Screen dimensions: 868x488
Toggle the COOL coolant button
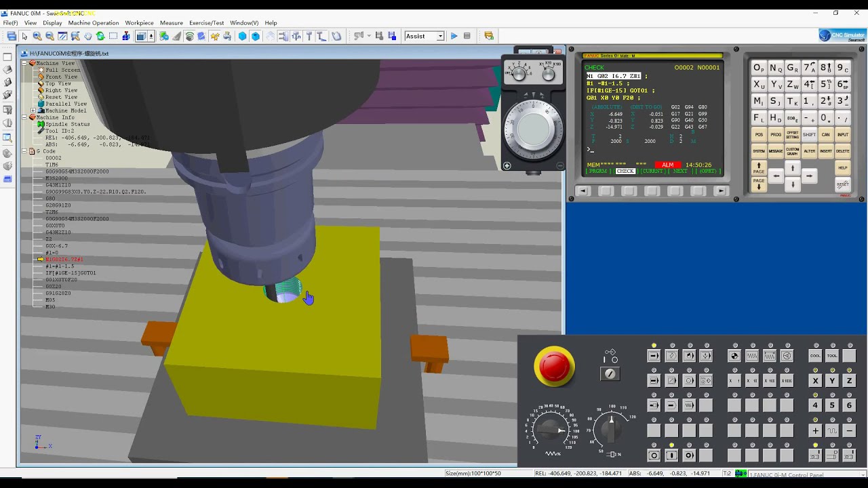click(x=815, y=356)
